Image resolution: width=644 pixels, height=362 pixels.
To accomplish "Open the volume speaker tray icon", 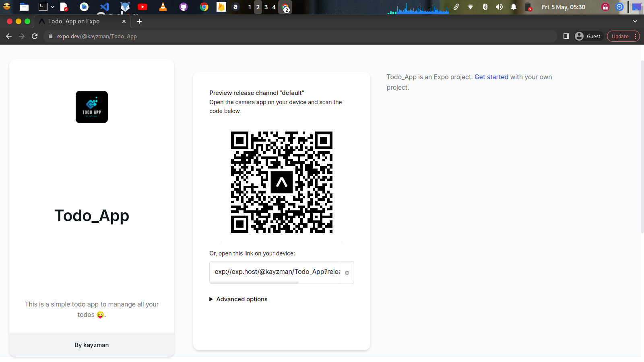I will (499, 7).
